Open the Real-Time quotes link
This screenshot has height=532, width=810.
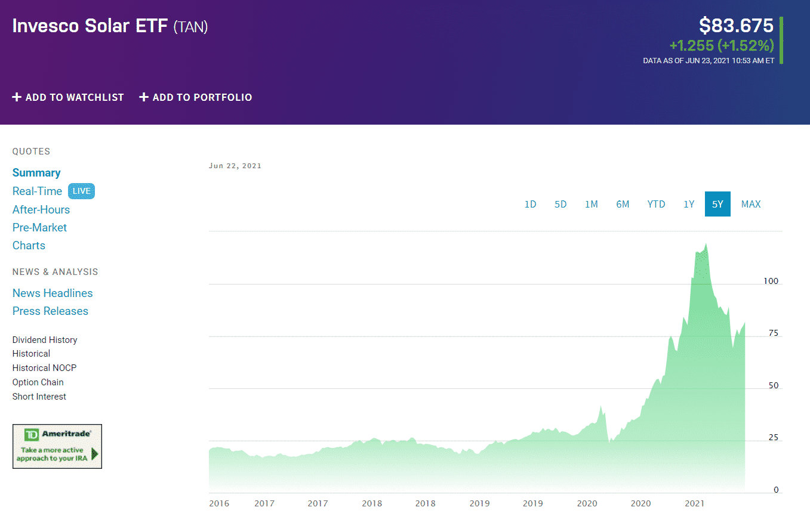coord(37,191)
